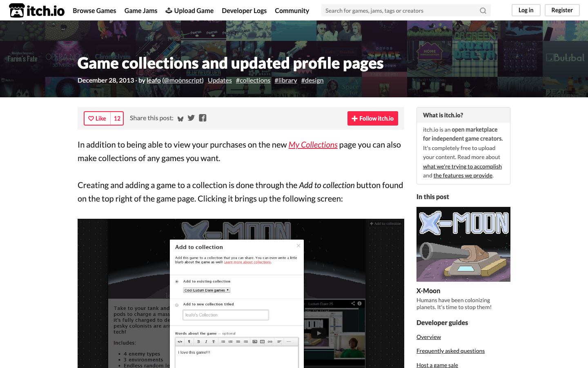Viewport: 588px width, 368px height.
Task: Click the like count 12
Action: (117, 119)
